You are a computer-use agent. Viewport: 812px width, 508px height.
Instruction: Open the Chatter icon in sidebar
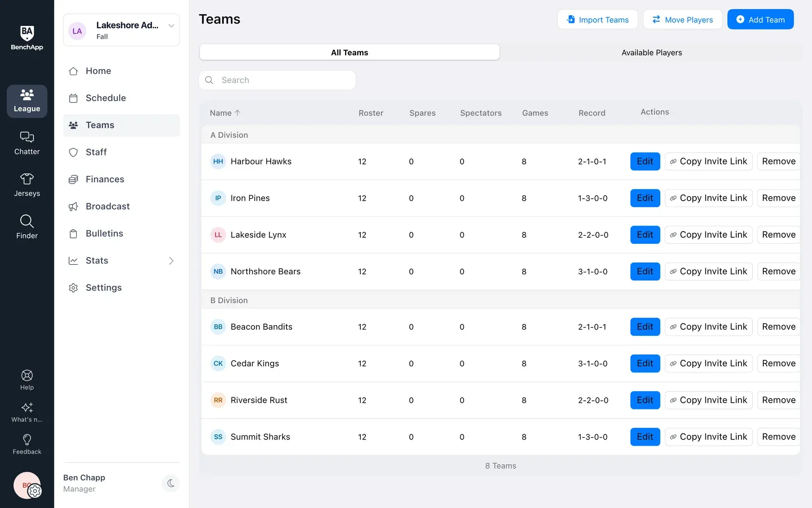tap(27, 143)
